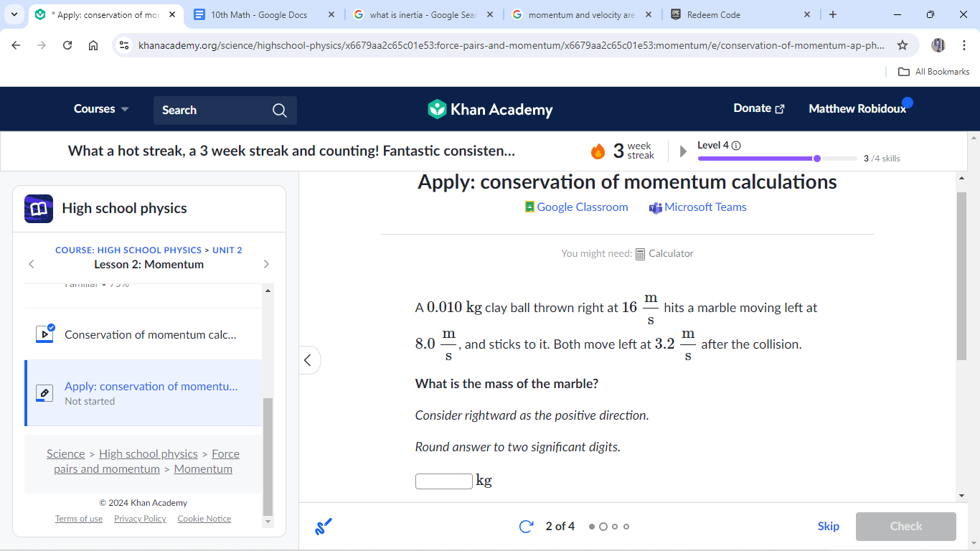The width and height of the screenshot is (980, 551).
Task: Click the browser reload button
Action: [67, 45]
